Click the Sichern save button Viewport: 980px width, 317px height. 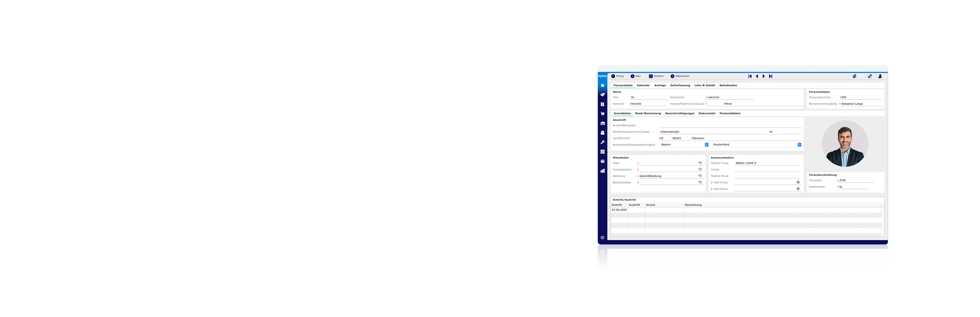click(656, 76)
